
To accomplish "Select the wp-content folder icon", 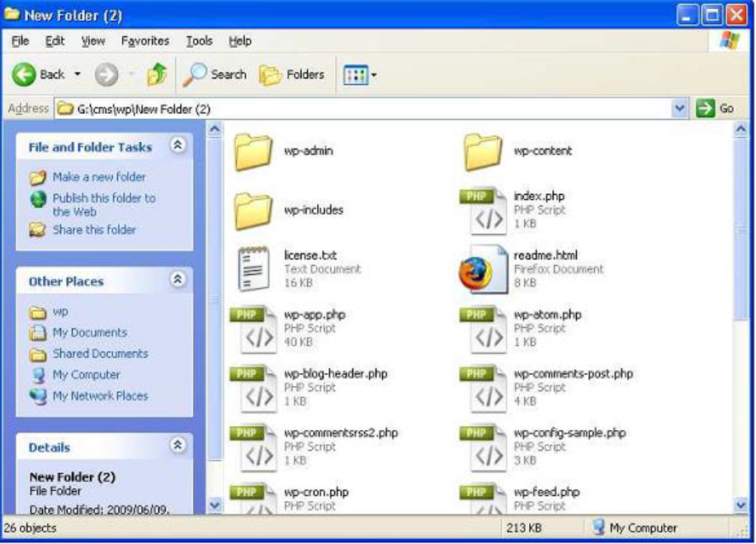I will [483, 153].
